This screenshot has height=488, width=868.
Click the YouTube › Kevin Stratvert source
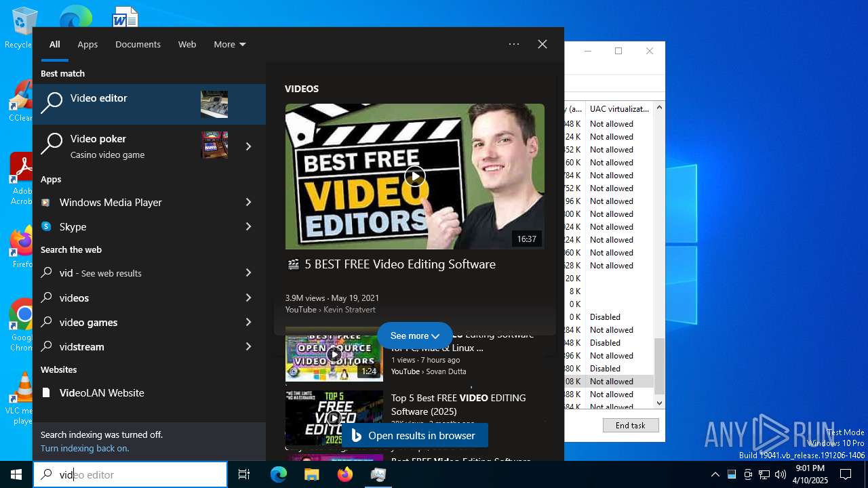[x=332, y=309]
